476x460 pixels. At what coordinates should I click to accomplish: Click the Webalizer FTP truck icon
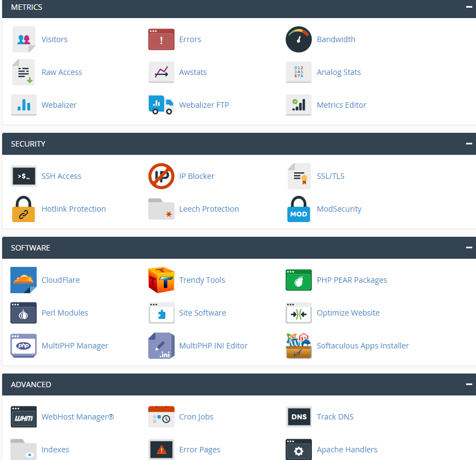(161, 104)
